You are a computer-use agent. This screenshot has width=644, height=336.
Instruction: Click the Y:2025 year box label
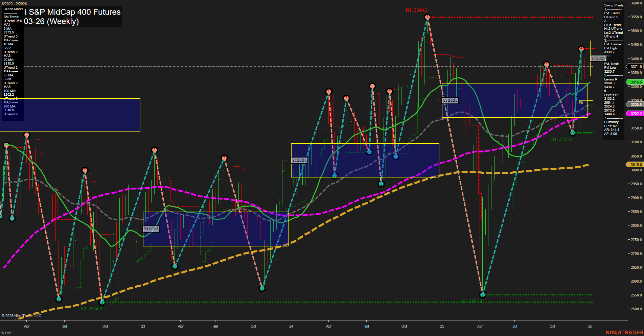pos(450,100)
